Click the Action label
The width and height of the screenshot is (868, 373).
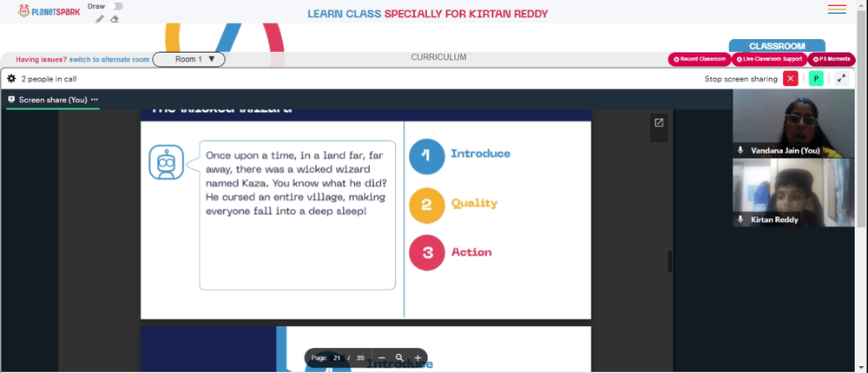[471, 252]
